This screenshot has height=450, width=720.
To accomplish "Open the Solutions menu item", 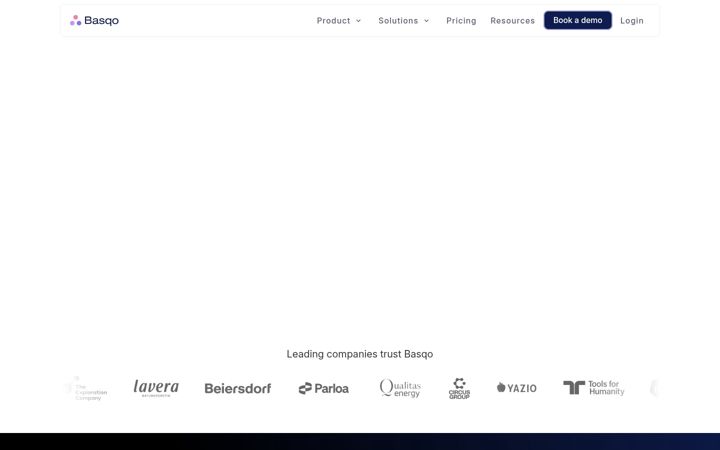I will click(x=398, y=21).
